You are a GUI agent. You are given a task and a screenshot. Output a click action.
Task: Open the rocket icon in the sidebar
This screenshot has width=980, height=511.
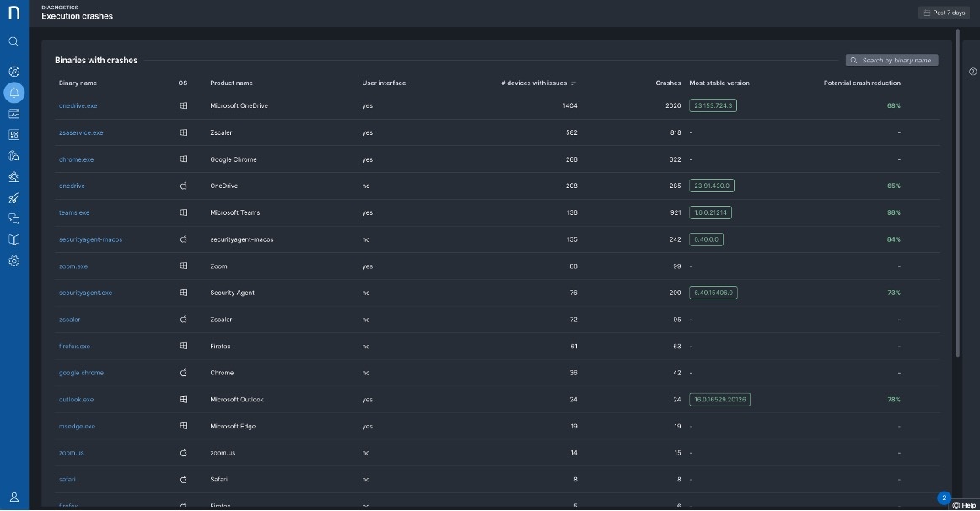point(13,198)
